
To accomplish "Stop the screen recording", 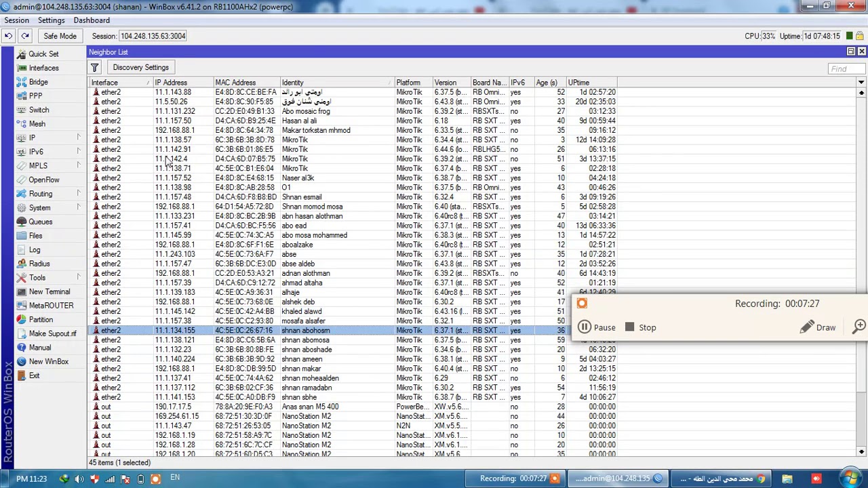I will click(641, 327).
